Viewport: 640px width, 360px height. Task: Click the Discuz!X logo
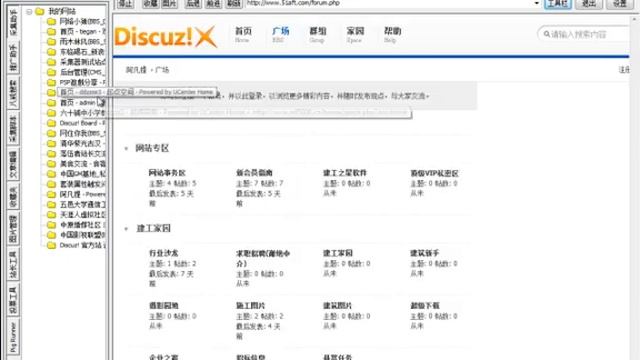click(165, 36)
